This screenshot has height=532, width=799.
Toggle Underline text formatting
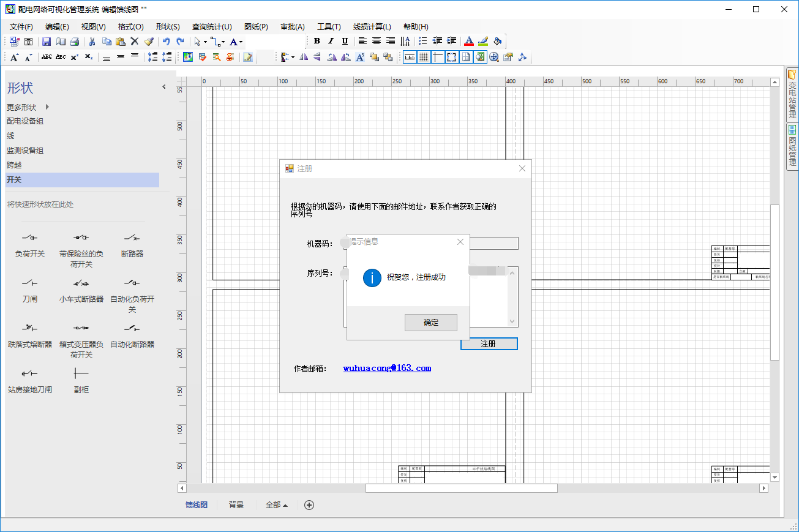pyautogui.click(x=345, y=42)
